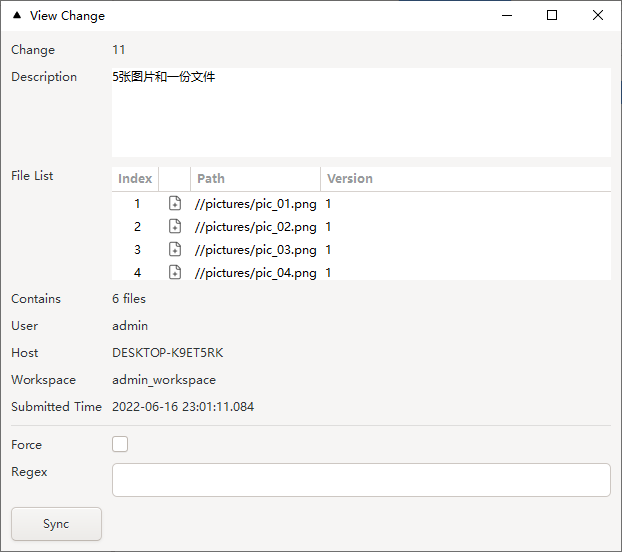Close the View Change dialog
Image resolution: width=622 pixels, height=552 pixels.
(598, 16)
